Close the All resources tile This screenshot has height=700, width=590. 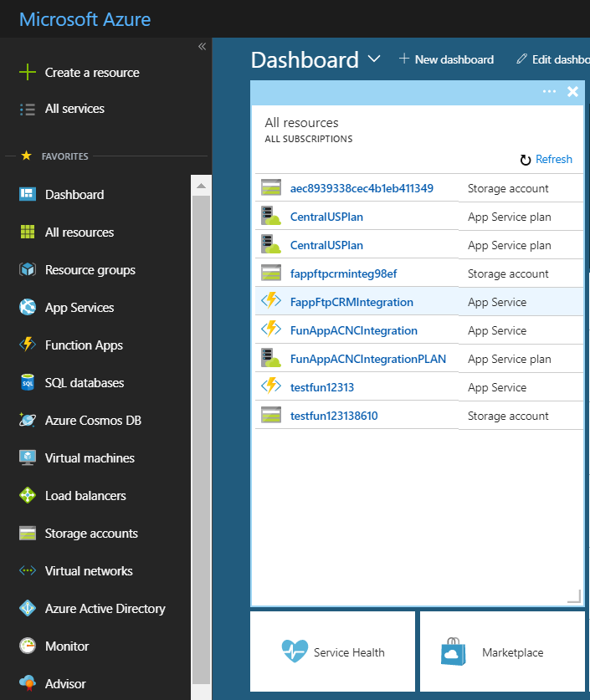(572, 91)
